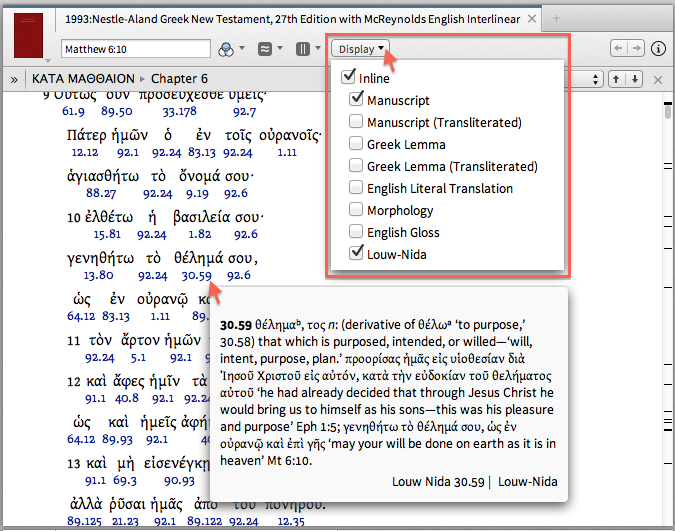
Task: Enable English Literal Translation checkbox
Action: point(356,187)
